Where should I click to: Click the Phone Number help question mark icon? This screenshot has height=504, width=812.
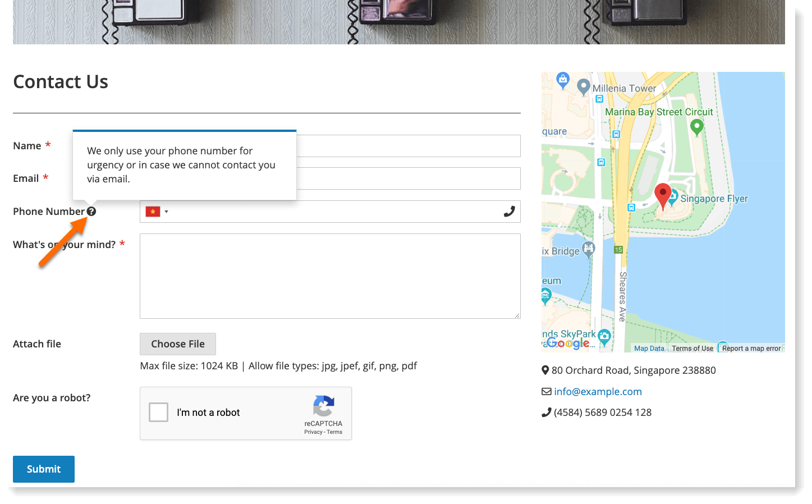point(91,212)
